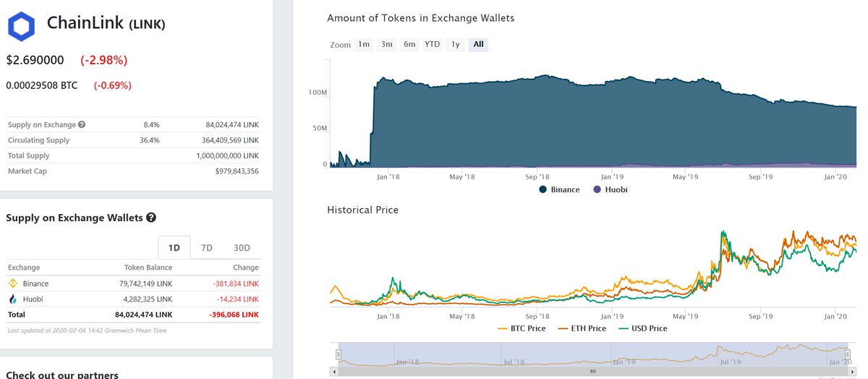Viewport: 868px width, 379px height.
Task: Click the Circulating Supply row label
Action: (38, 140)
